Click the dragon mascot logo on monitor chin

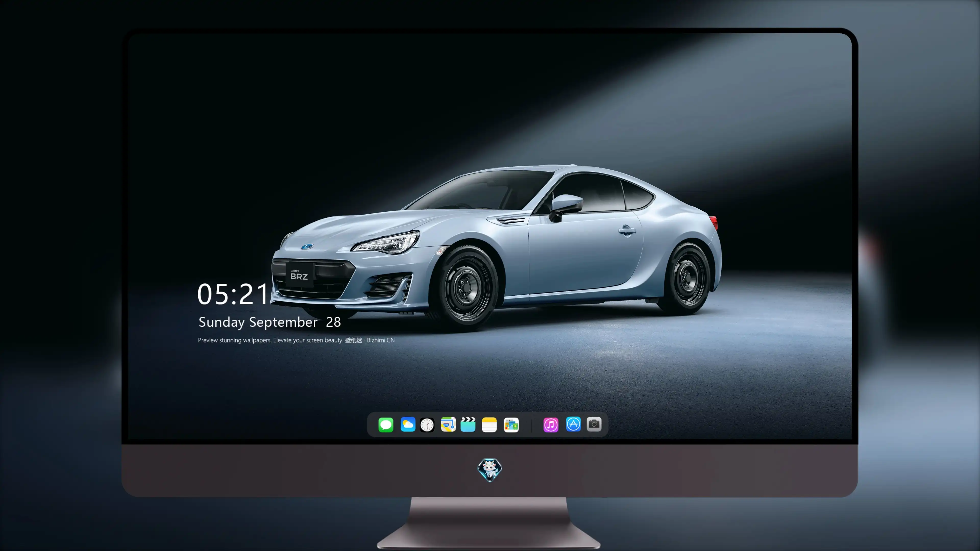(x=490, y=470)
